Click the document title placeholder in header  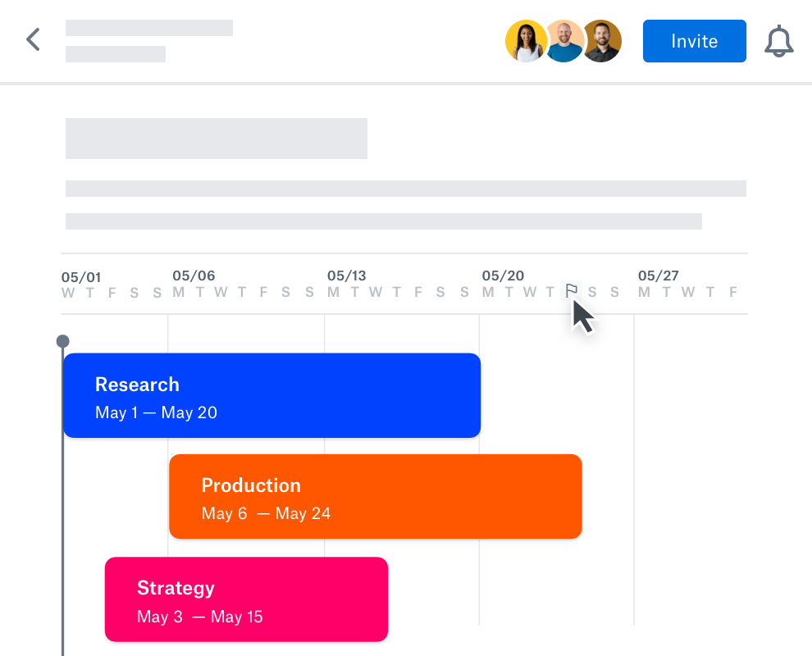148,28
